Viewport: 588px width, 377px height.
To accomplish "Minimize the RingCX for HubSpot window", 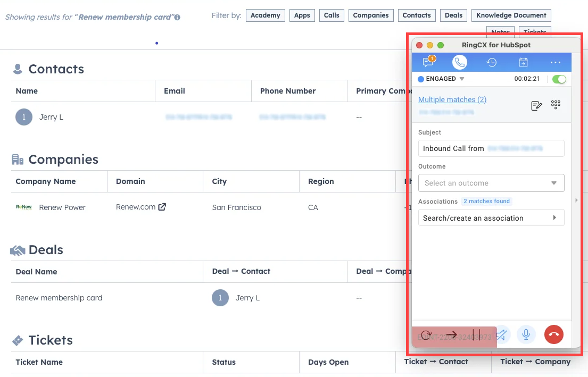I will pyautogui.click(x=430, y=45).
